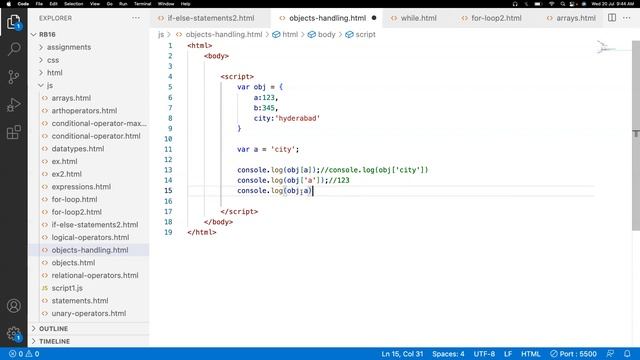
Task: Switch to arrays.html tab
Action: [x=571, y=18]
